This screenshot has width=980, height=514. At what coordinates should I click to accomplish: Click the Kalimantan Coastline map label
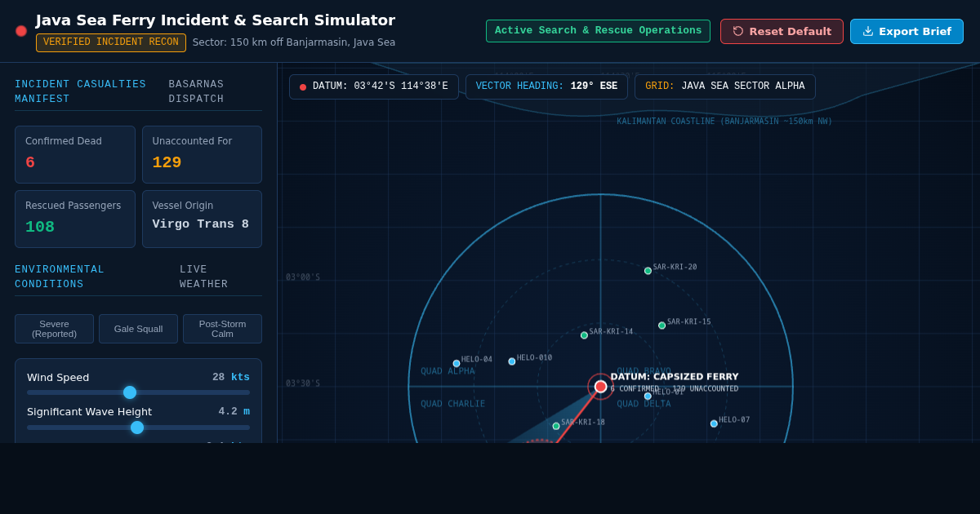724,122
